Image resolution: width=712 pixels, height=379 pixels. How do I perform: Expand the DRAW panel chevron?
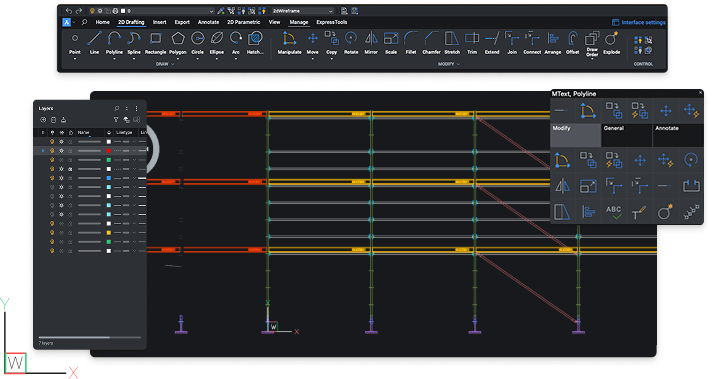tap(172, 64)
